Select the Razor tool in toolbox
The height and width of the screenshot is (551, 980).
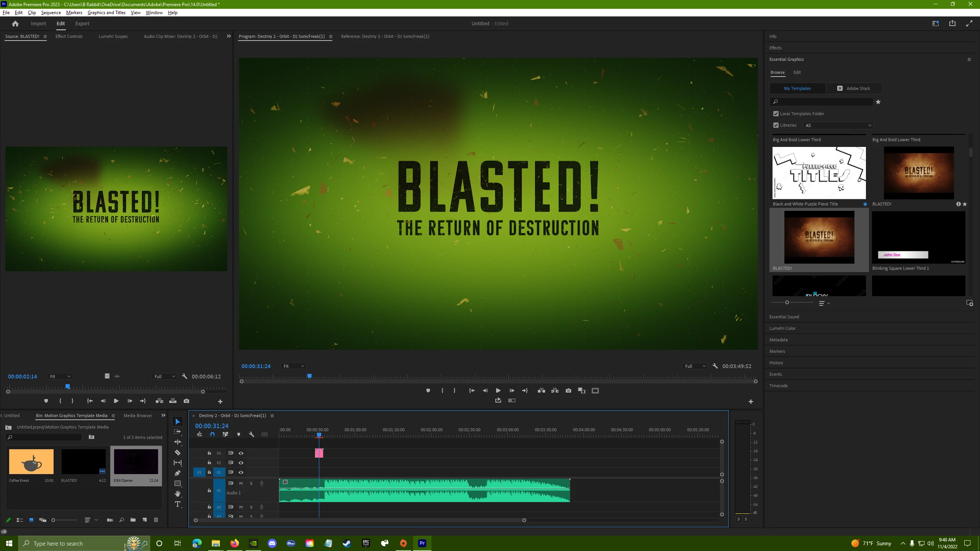178,452
